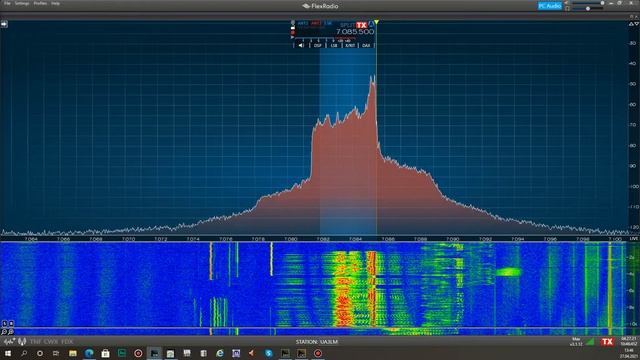
Task: Open the Windows Start menu
Action: (7, 353)
